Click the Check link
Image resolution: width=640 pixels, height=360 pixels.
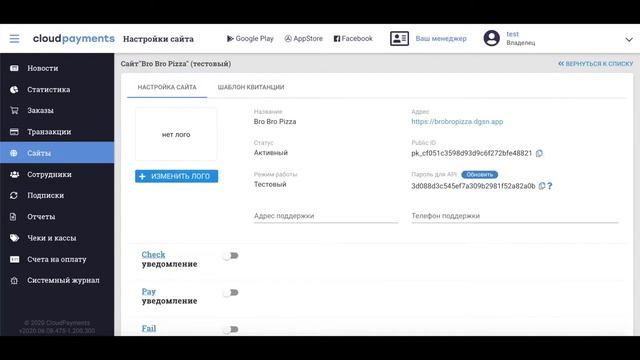[x=153, y=254]
